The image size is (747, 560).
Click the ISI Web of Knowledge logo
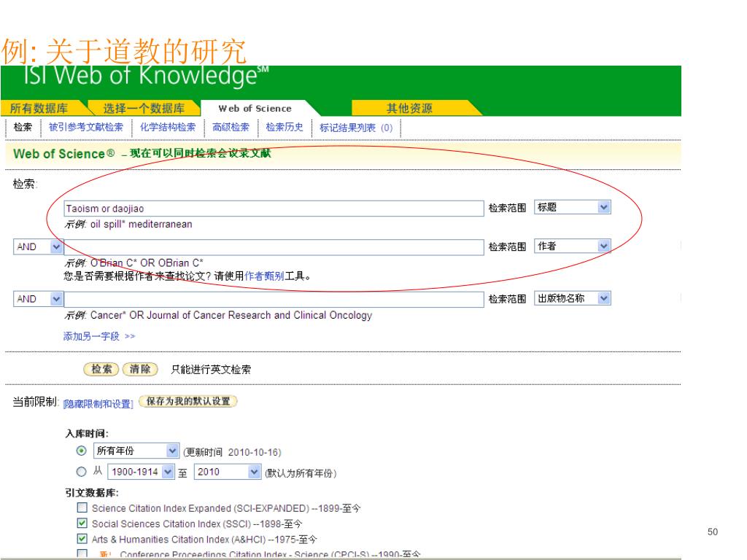146,76
